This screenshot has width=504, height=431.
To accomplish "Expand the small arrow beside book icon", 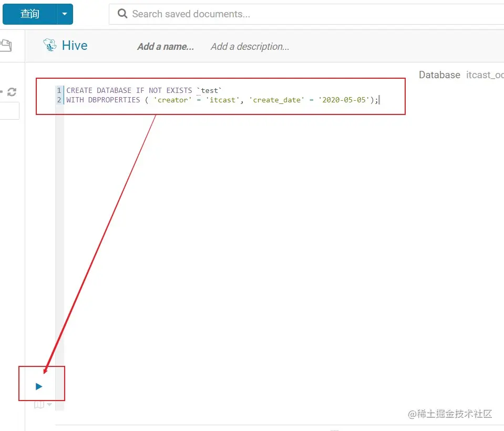I will click(49, 404).
